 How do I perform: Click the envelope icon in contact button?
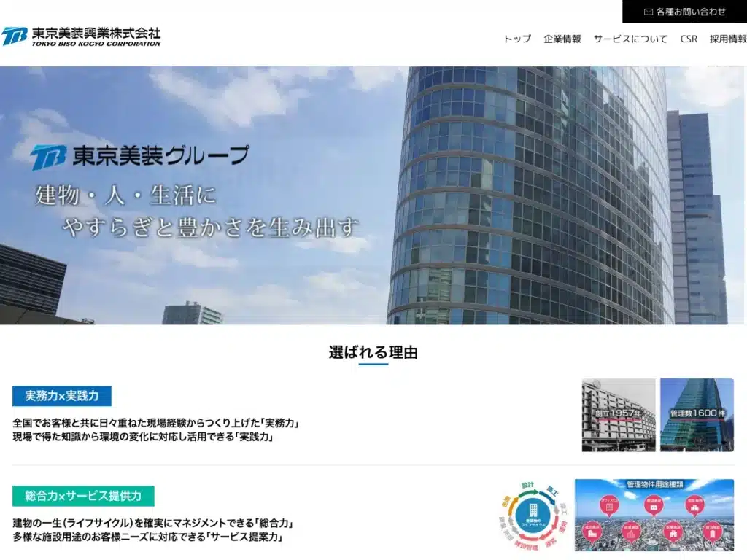coord(648,12)
